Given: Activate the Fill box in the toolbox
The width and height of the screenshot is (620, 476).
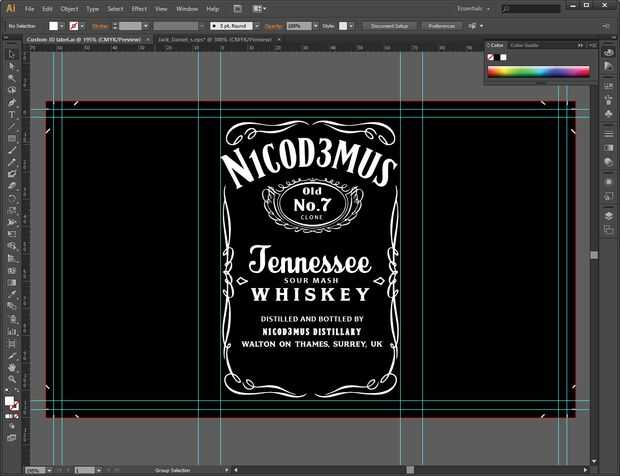Looking at the screenshot, I should (x=9, y=401).
